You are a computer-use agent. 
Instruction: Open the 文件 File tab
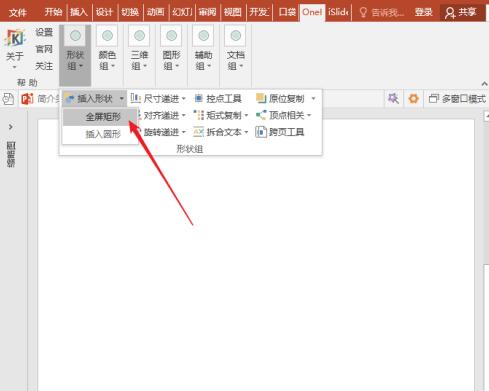pos(18,12)
